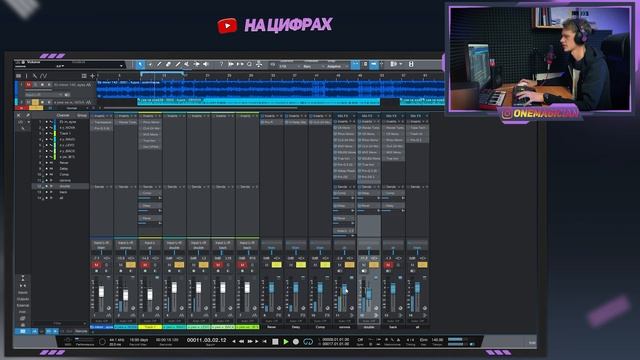Arm record on arrangement track 1
Image resolution: width=640 pixels, height=360 pixels.
(42, 84)
